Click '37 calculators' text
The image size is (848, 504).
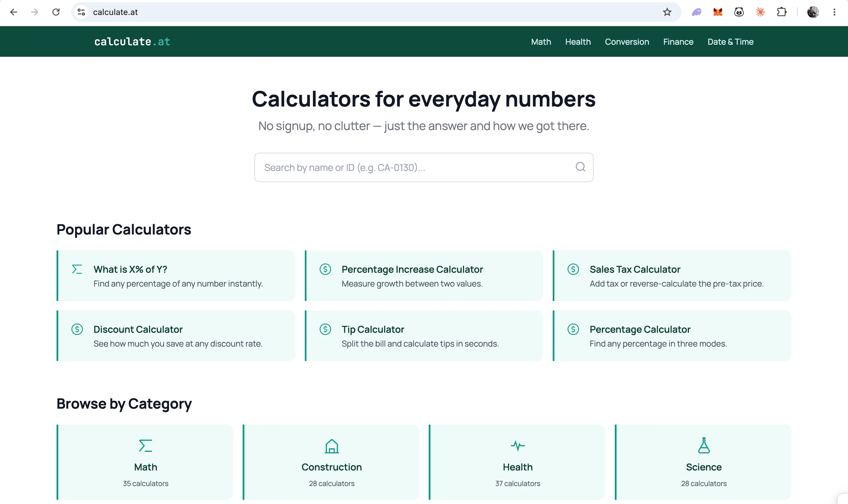click(518, 483)
